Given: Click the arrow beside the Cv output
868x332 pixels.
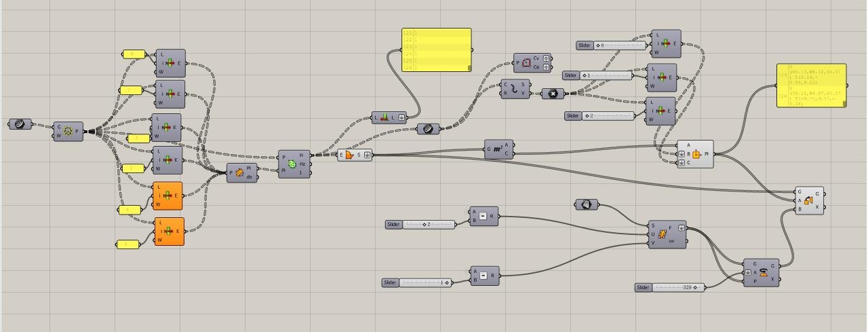Looking at the screenshot, I should point(547,58).
